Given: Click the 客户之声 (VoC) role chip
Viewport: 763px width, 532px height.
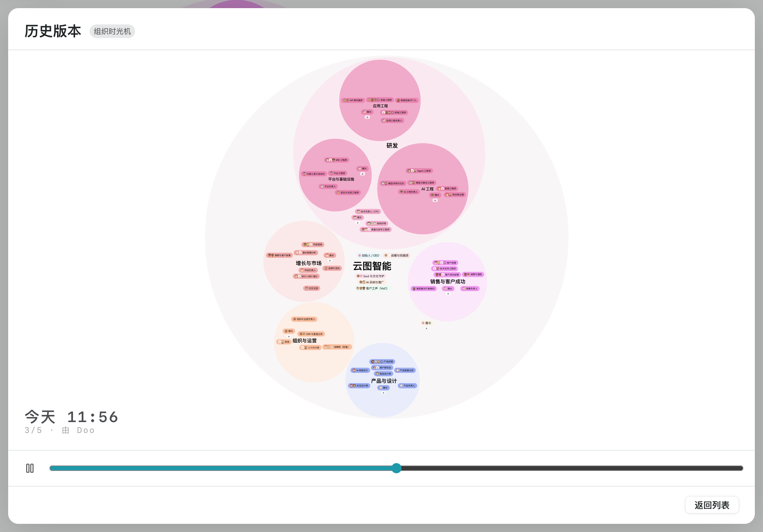Looking at the screenshot, I should pos(372,288).
